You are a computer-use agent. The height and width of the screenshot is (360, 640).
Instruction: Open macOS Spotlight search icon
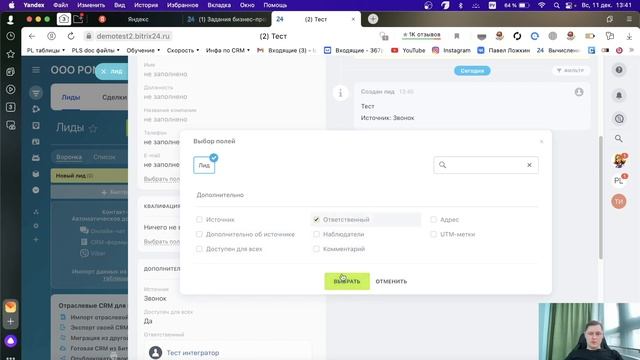coord(556,5)
